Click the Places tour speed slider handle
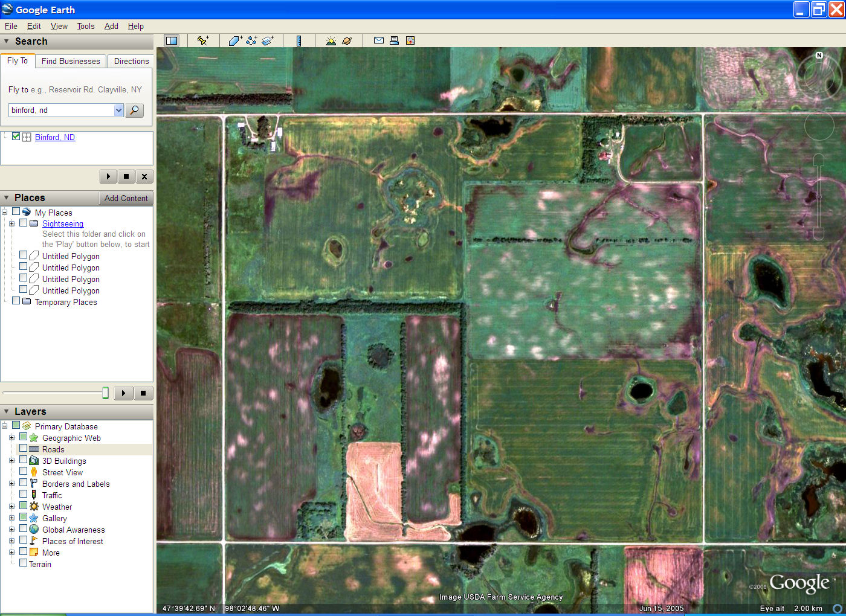The height and width of the screenshot is (616, 846). pyautogui.click(x=105, y=393)
